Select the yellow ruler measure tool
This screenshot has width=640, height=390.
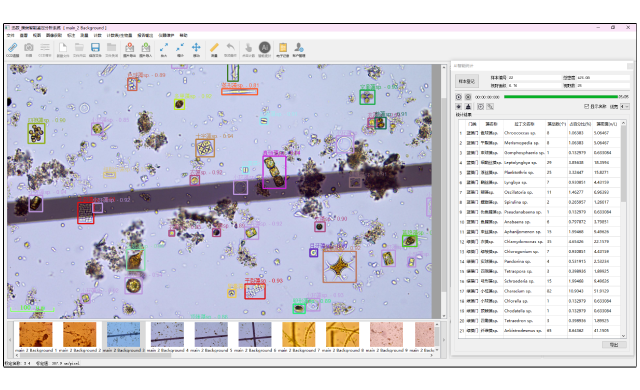pyautogui.click(x=214, y=49)
